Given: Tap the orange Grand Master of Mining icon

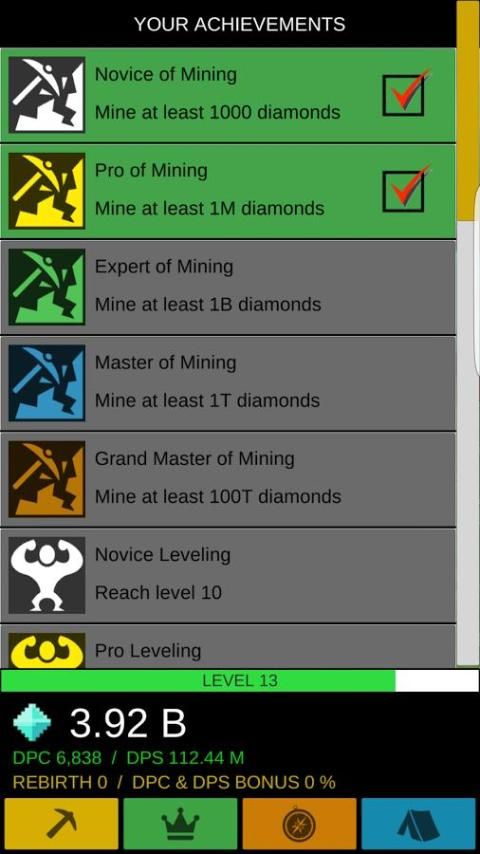Looking at the screenshot, I should [47, 479].
